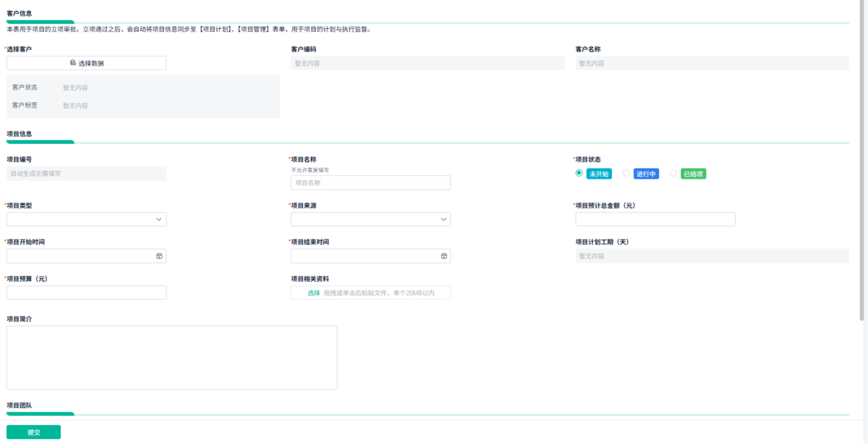The height and width of the screenshot is (444, 868).
Task: Click the database icon in 选择数据 button
Action: pyautogui.click(x=73, y=63)
